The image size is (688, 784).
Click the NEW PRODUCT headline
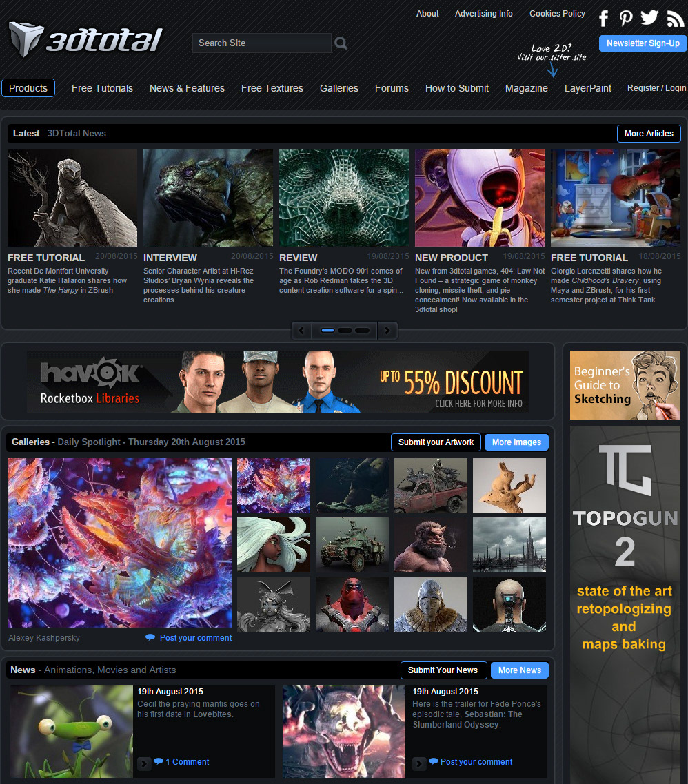[452, 258]
